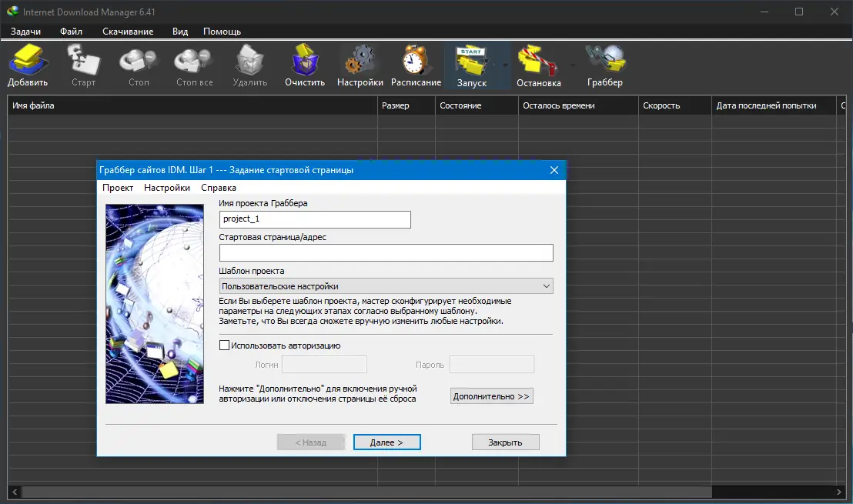Click the Очистить toolbar icon

pyautogui.click(x=305, y=60)
